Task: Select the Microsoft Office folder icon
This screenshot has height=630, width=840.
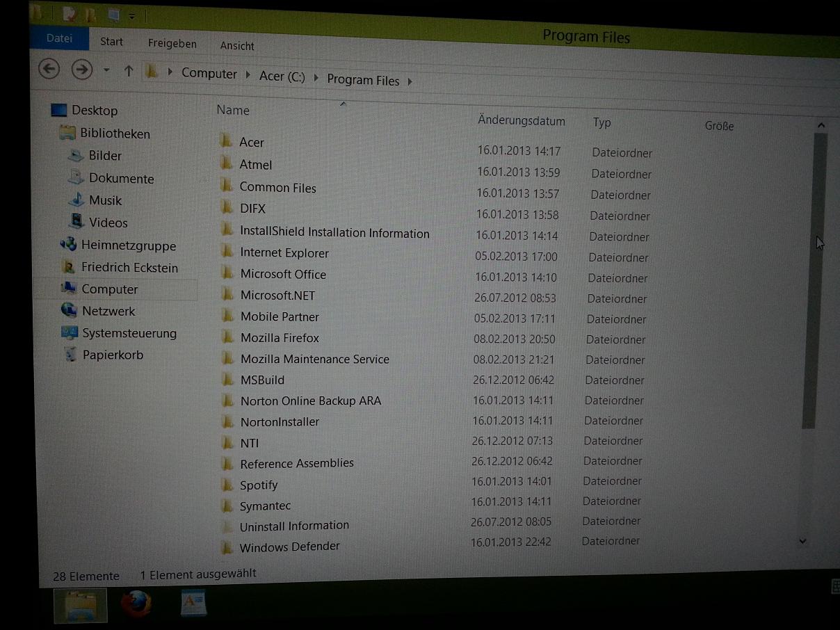Action: tap(227, 273)
